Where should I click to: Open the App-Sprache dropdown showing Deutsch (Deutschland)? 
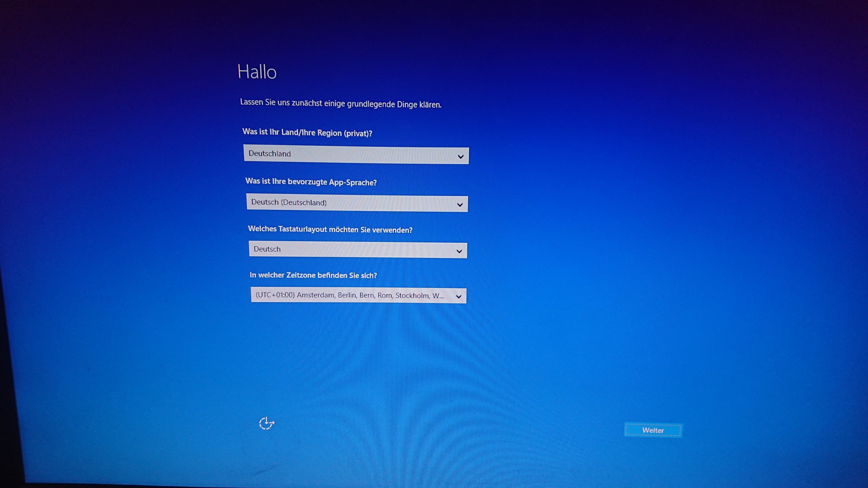click(357, 203)
